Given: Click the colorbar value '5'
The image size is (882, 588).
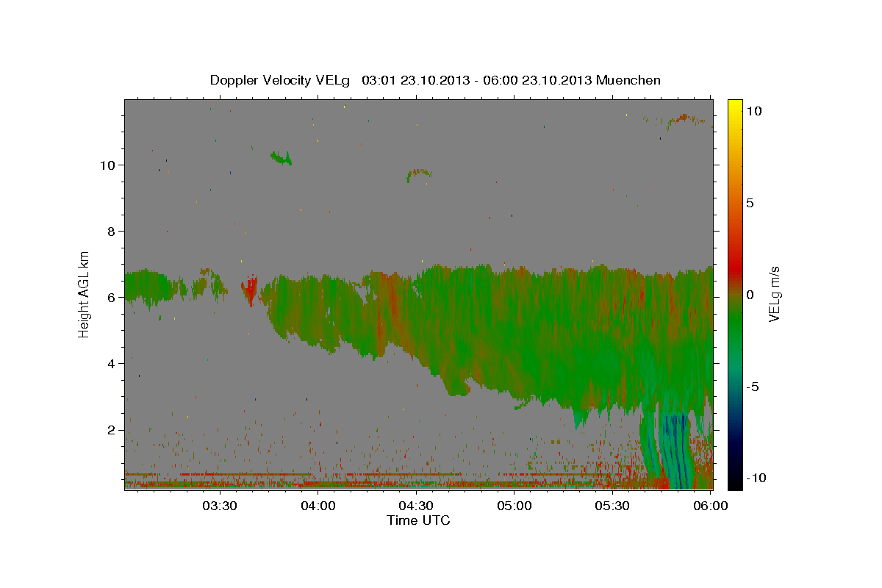Looking at the screenshot, I should point(750,203).
